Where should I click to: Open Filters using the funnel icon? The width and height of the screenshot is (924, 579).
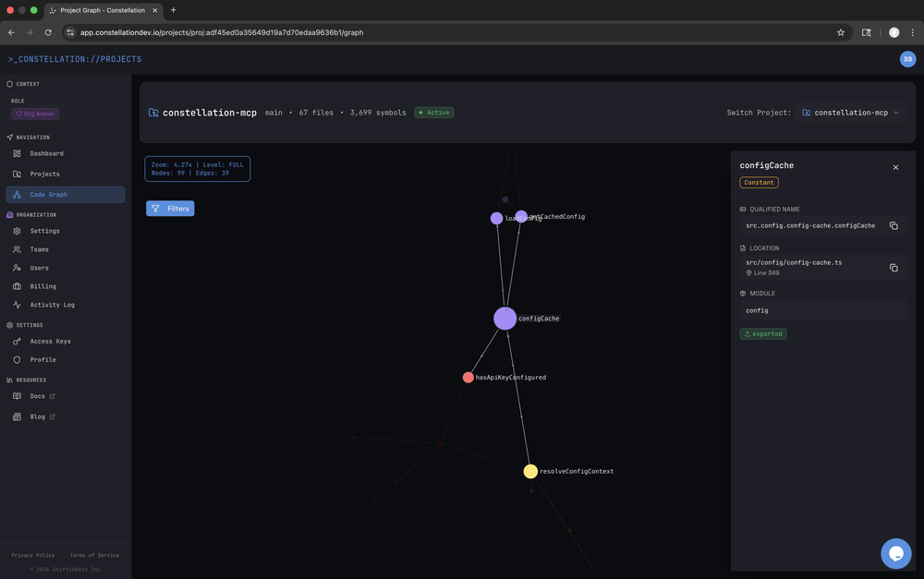(x=158, y=208)
